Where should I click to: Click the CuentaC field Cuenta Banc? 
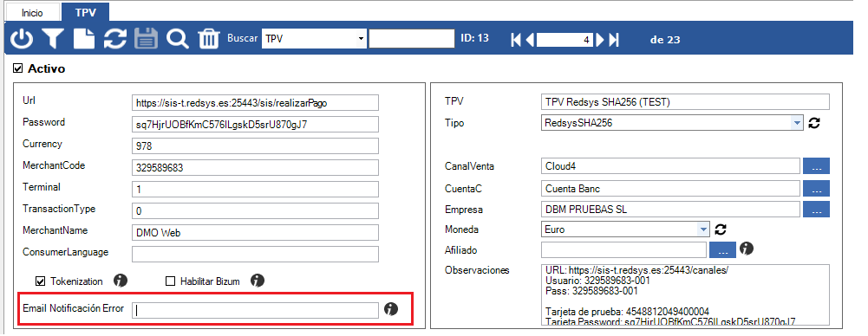[670, 189]
